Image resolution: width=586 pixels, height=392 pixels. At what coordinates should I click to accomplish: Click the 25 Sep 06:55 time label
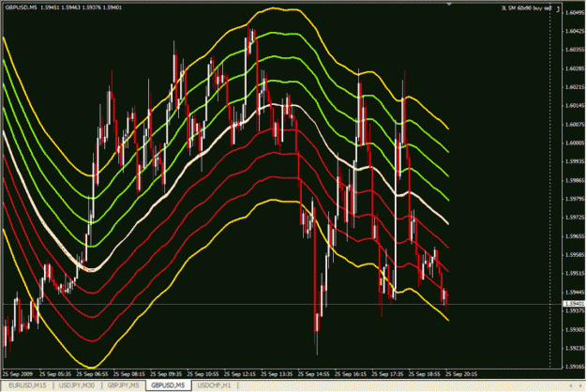(92, 374)
